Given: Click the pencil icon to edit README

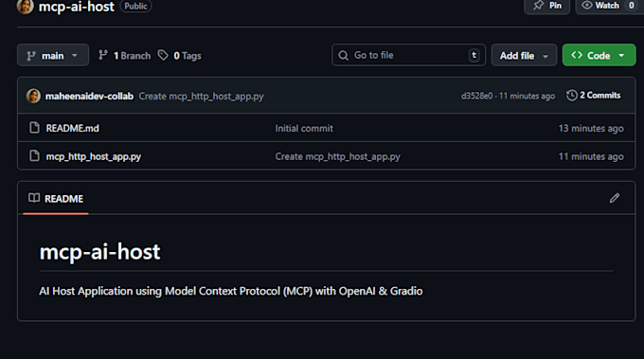Looking at the screenshot, I should tap(615, 198).
